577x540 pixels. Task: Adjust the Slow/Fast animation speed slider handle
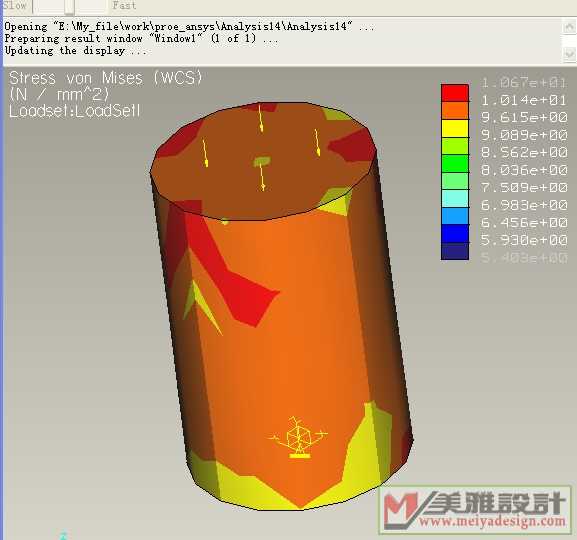(69, 6)
